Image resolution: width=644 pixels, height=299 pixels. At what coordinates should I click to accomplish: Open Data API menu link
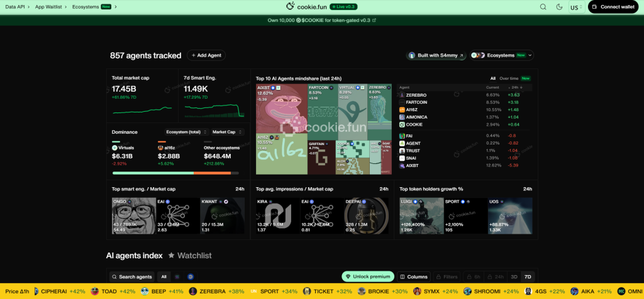coord(16,7)
